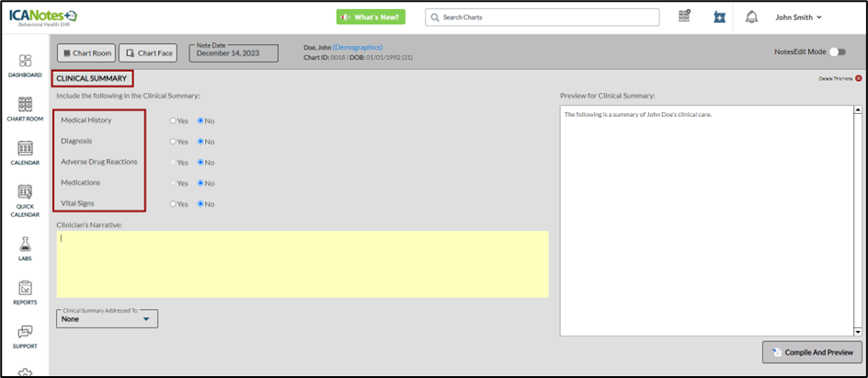Open Chart Room in the sidebar
Screen dimensions: 868x378
[26, 109]
